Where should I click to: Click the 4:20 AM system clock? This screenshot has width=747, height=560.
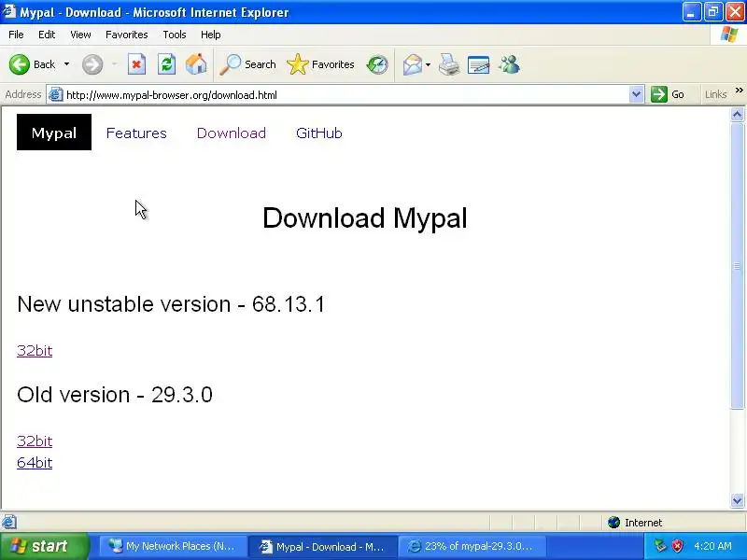(712, 546)
